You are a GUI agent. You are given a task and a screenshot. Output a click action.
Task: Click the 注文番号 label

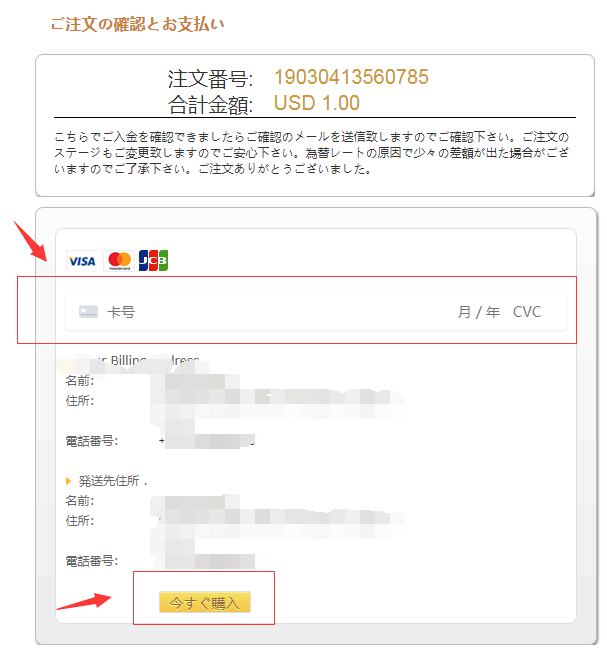(x=210, y=79)
